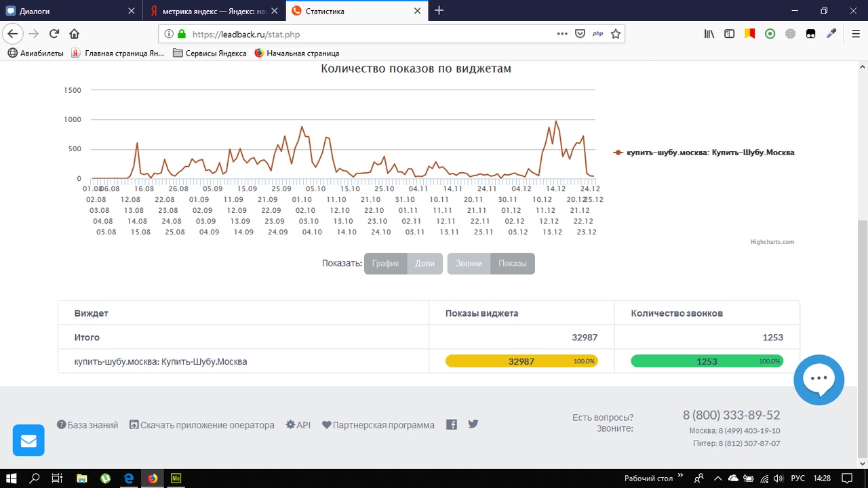Open page actions three-dot menu
Screen dimensions: 868x488
point(562,34)
